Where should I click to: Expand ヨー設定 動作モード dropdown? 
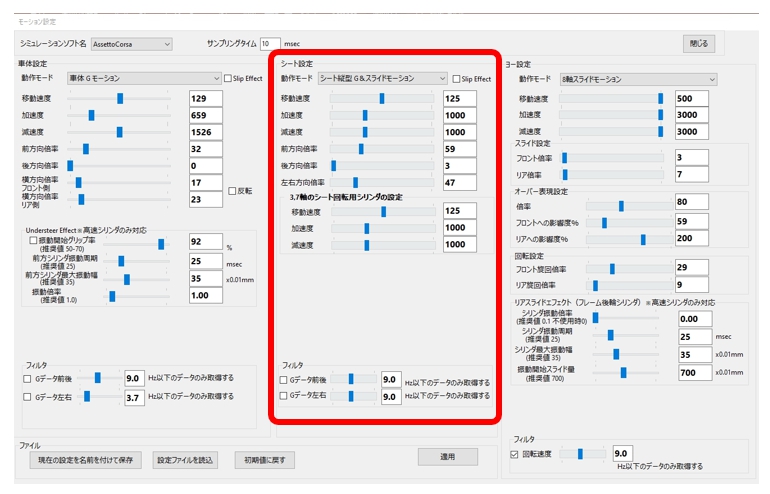tap(637, 79)
